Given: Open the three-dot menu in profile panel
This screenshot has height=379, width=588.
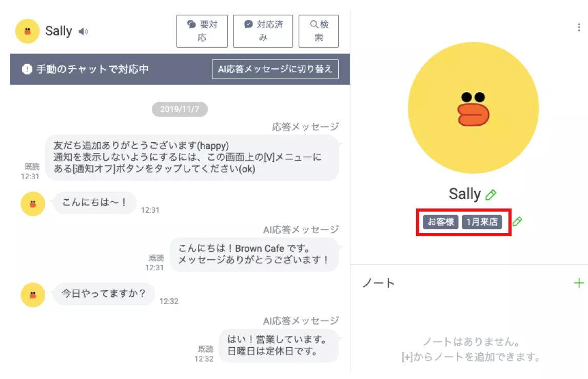Looking at the screenshot, I should click(579, 27).
